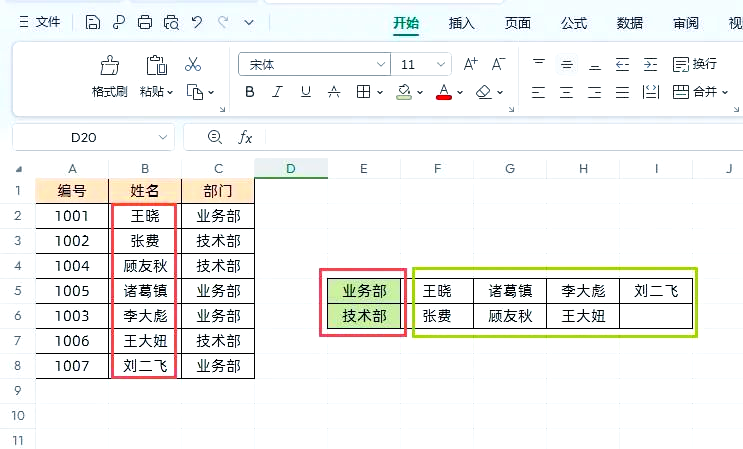743x449 pixels.
Task: Expand the 合并 merge dropdown arrow
Action: pos(725,92)
